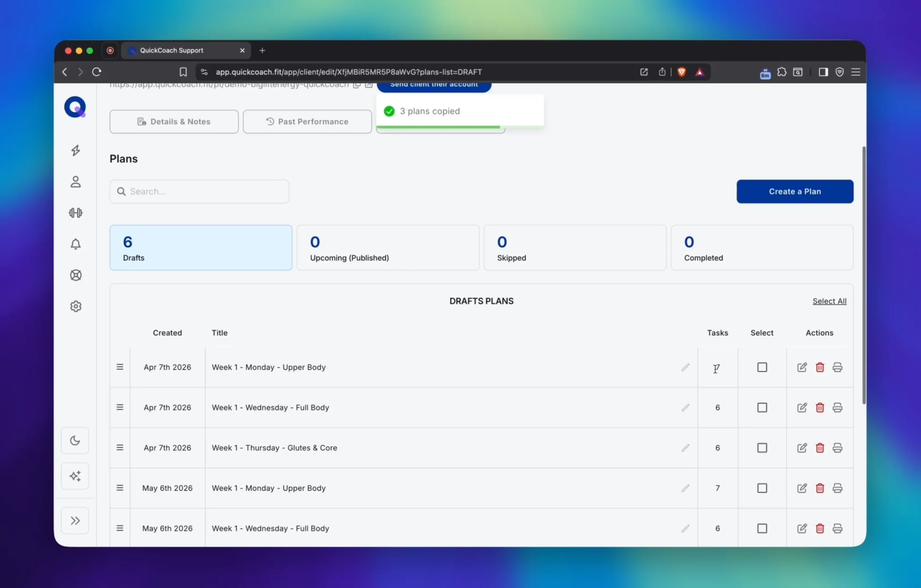
Task: Open the AI sparkles button in sidebar
Action: click(75, 476)
